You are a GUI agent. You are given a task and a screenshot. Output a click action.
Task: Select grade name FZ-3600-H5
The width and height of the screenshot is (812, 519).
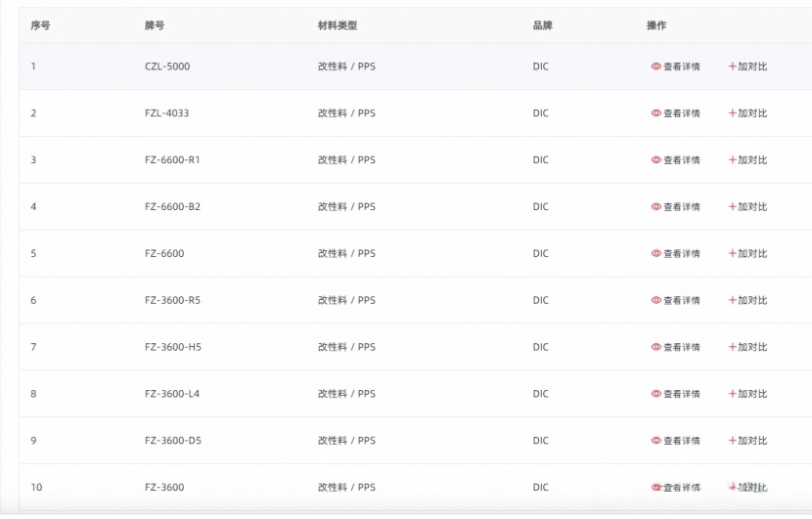pyautogui.click(x=173, y=347)
